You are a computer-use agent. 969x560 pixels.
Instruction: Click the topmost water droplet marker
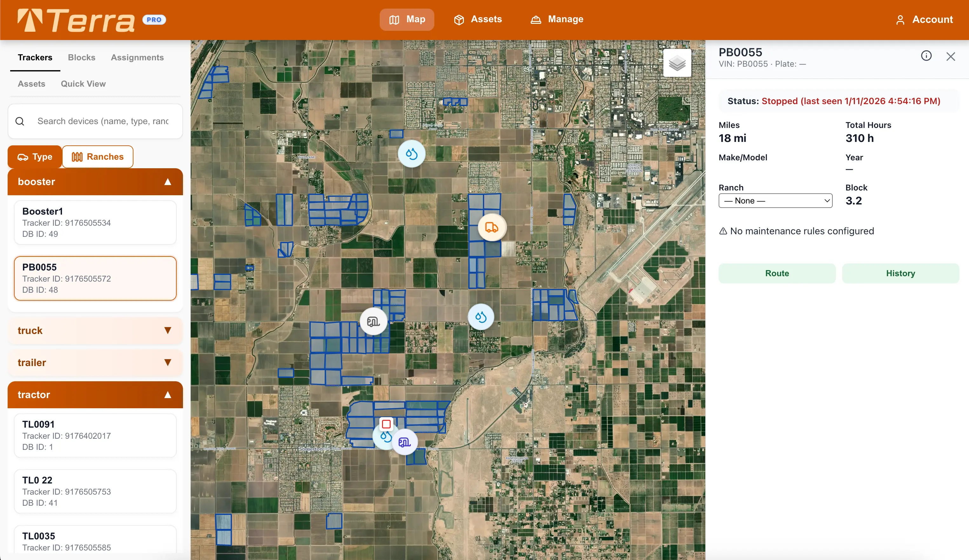(x=411, y=154)
